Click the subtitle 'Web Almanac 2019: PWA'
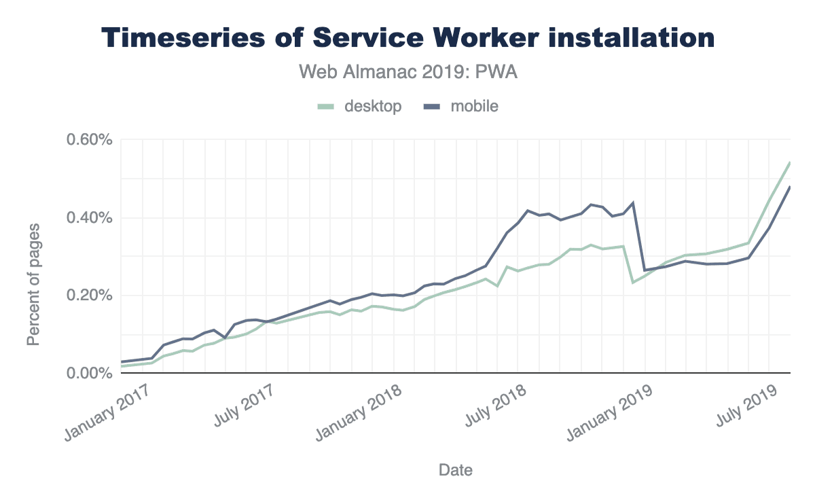Screen dimensions: 815x504 [x=407, y=72]
